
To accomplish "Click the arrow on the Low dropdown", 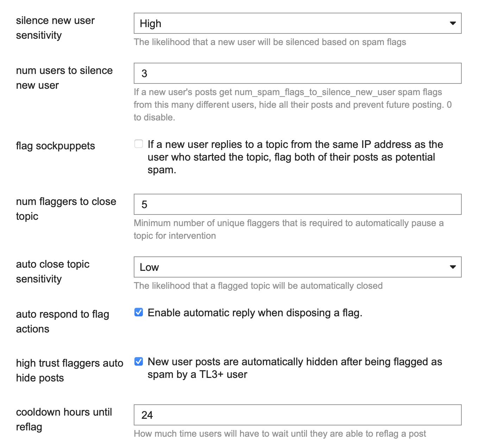I will (453, 267).
